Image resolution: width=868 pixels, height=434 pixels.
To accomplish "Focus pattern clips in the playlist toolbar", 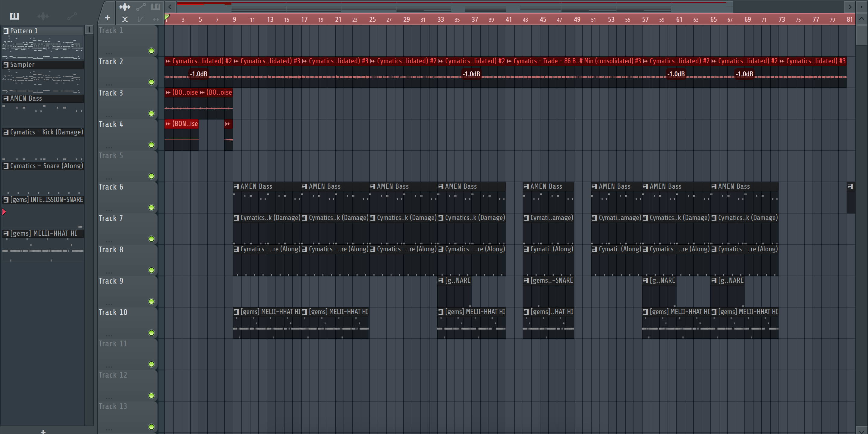I will point(156,6).
